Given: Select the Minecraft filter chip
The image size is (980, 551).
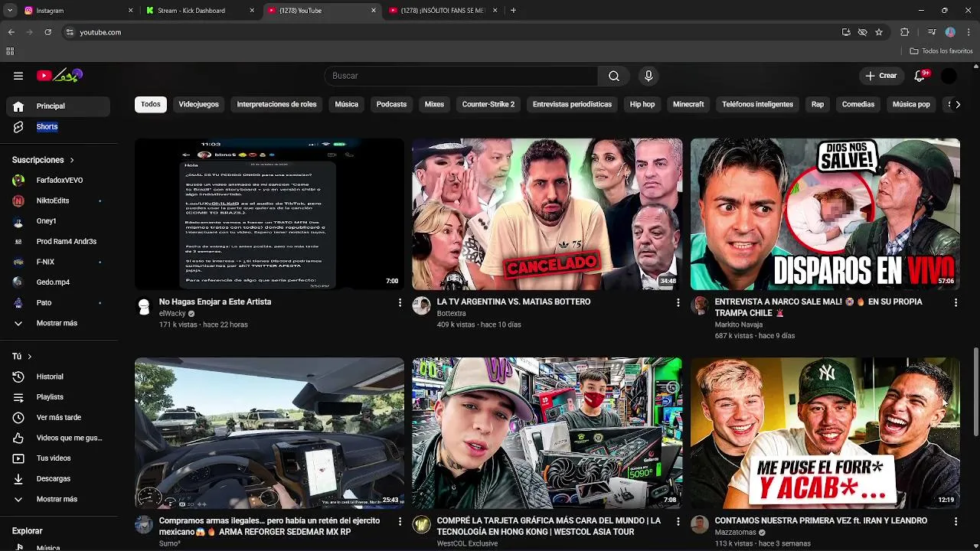Looking at the screenshot, I should point(688,104).
